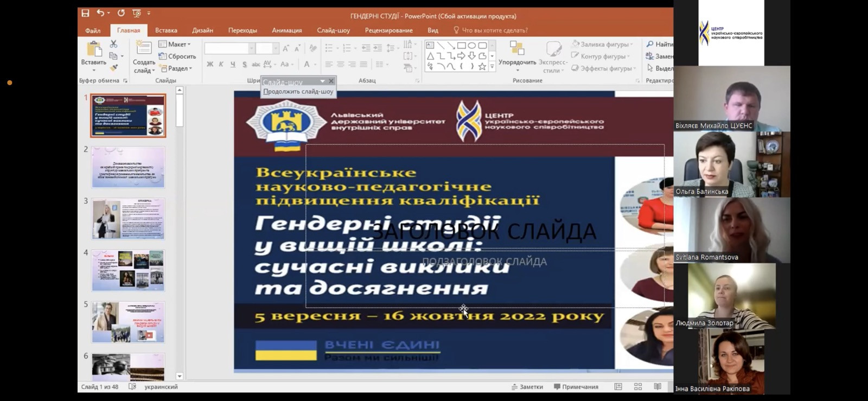Click Продолжить слайд-шоу to resume the slideshow
The width and height of the screenshot is (868, 401).
click(x=298, y=92)
